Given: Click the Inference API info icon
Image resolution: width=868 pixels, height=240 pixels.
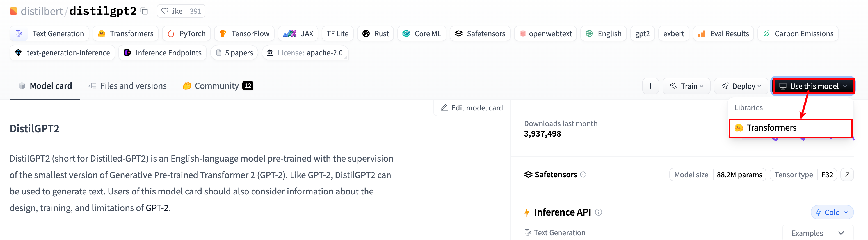Looking at the screenshot, I should pos(599,212).
